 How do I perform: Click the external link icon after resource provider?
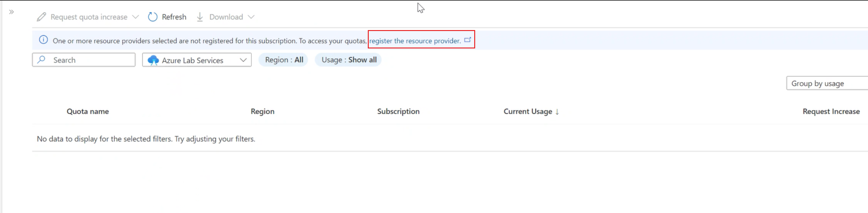pyautogui.click(x=467, y=40)
